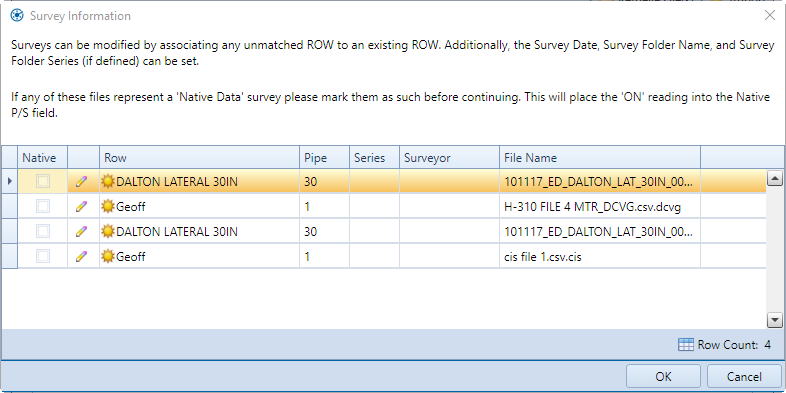Viewport: 786px width, 393px height.
Task: Click the edit pencil for H-310 FILE 4 MTR_DCVG row
Action: pyautogui.click(x=81, y=207)
